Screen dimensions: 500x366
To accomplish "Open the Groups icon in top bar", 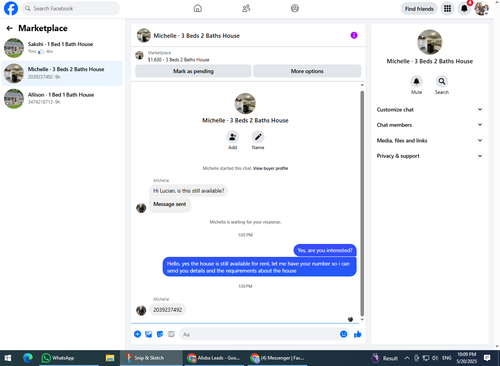I will point(295,8).
